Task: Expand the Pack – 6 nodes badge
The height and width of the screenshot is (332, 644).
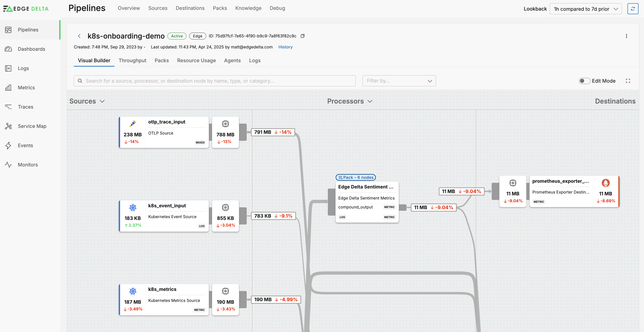Action: pos(355,177)
